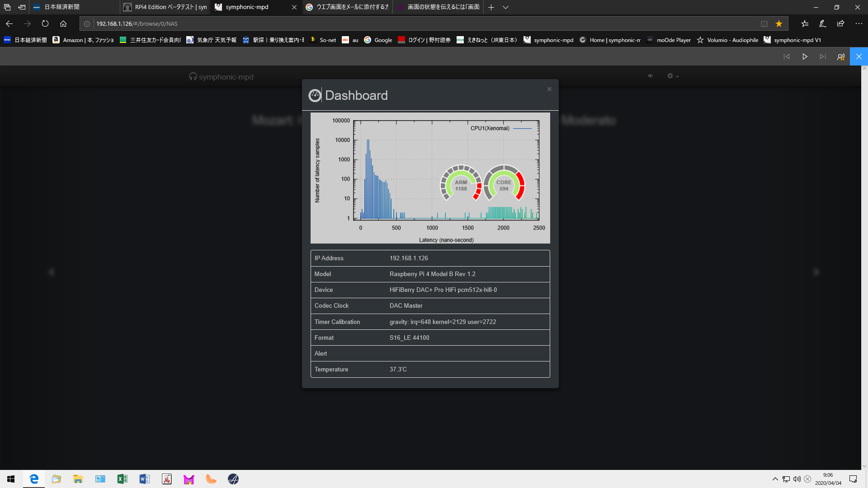Show hidden system tray icons
Viewport: 868px width, 488px height.
(775, 479)
